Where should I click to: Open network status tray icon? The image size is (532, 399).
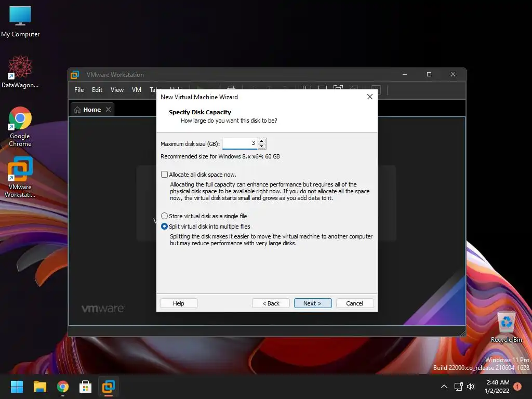[x=458, y=387]
